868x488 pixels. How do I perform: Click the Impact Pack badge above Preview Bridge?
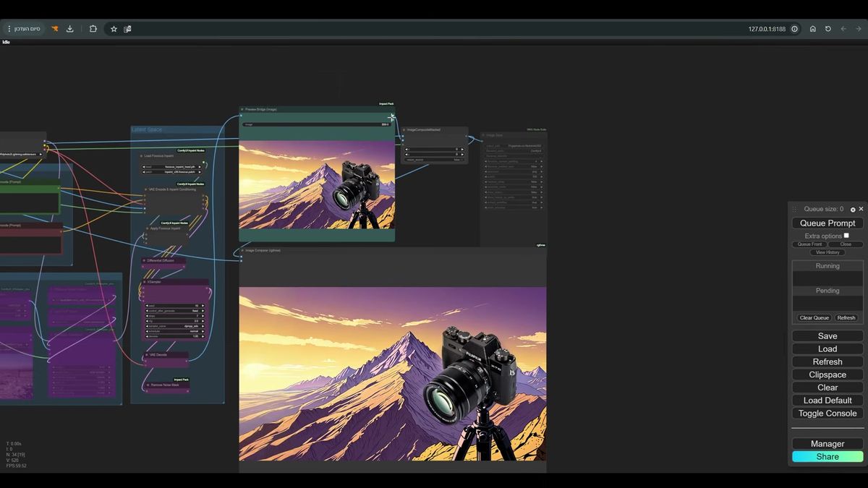pos(386,104)
